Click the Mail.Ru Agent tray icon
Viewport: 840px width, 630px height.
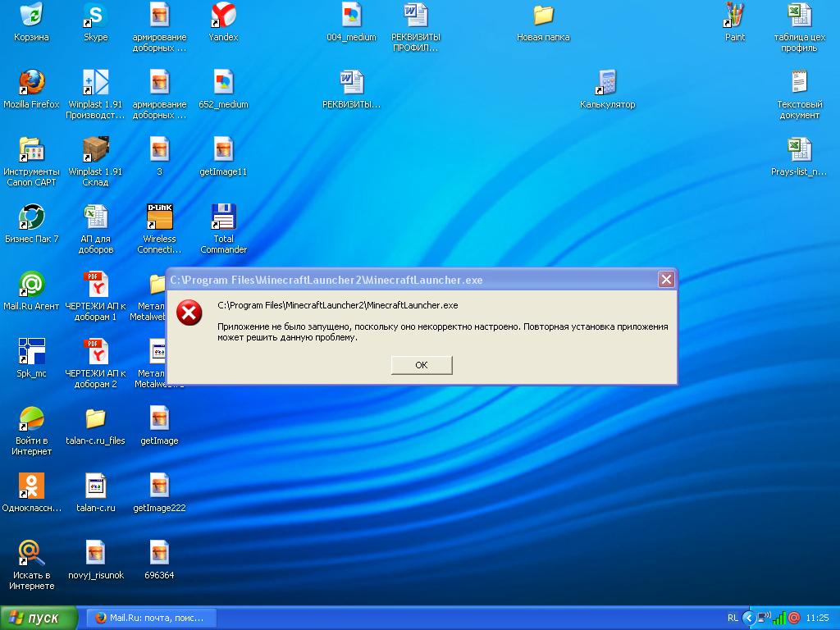click(793, 618)
